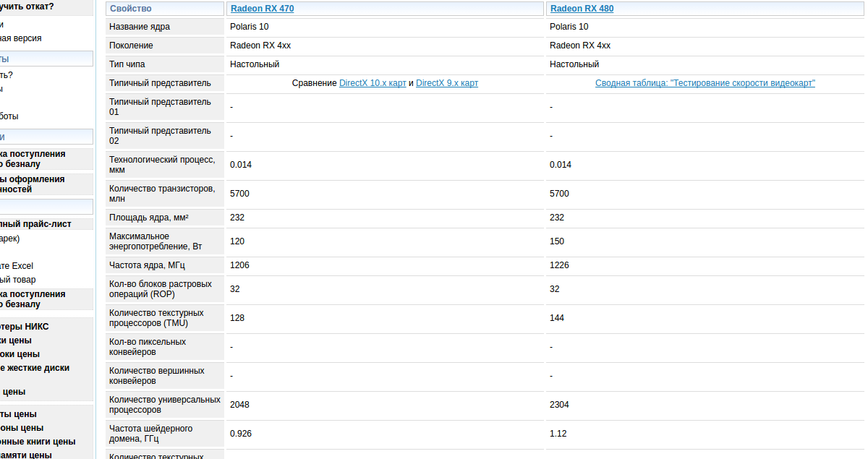The width and height of the screenshot is (868, 459).
Task: Select Radeon RX 4xx generation in the RX 480 column
Action: [580, 46]
